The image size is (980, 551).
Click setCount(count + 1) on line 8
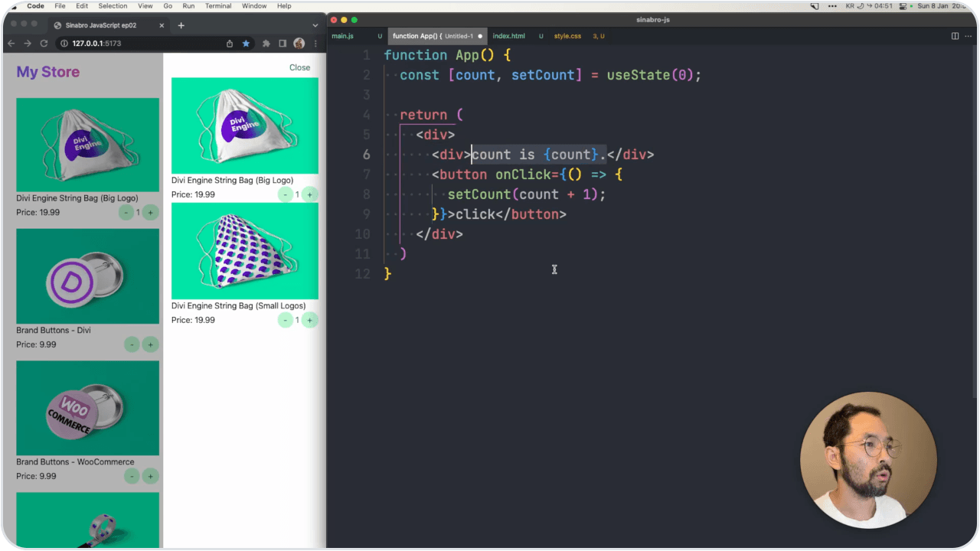point(527,194)
